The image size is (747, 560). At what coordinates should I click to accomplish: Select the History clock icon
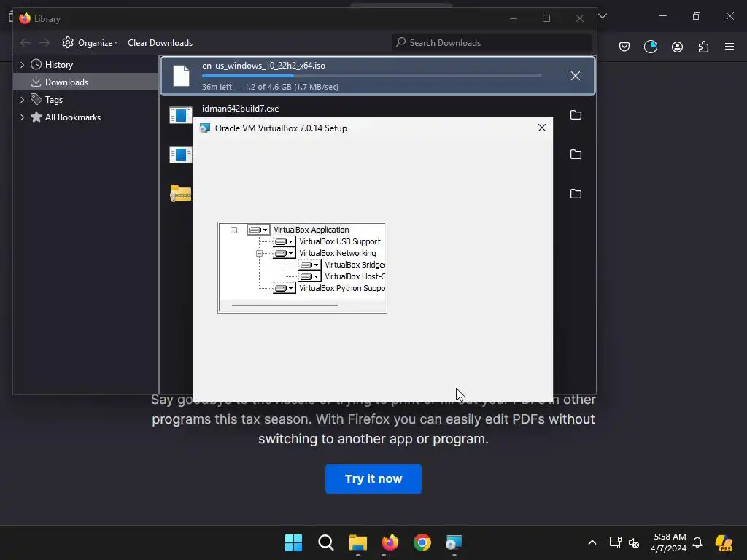36,64
